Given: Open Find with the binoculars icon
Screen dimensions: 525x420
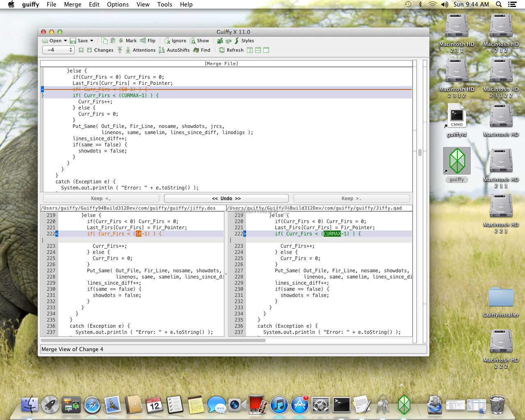Looking at the screenshot, I should [196, 50].
